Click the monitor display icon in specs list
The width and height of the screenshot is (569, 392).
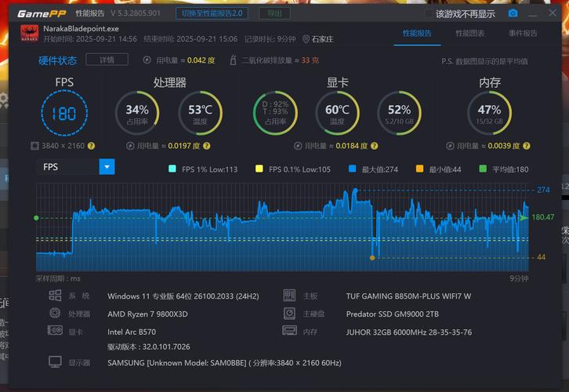[x=55, y=362]
